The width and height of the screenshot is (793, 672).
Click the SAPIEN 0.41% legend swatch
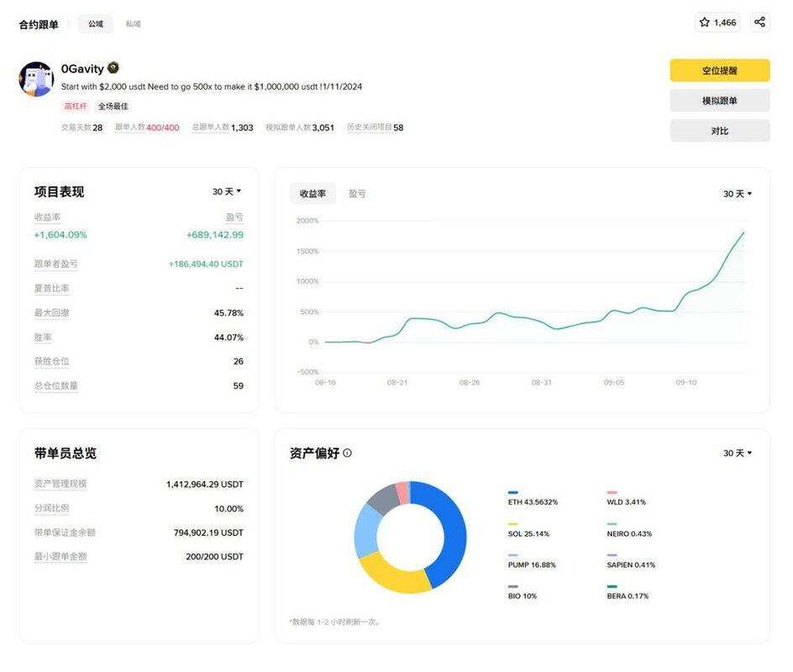pyautogui.click(x=612, y=555)
